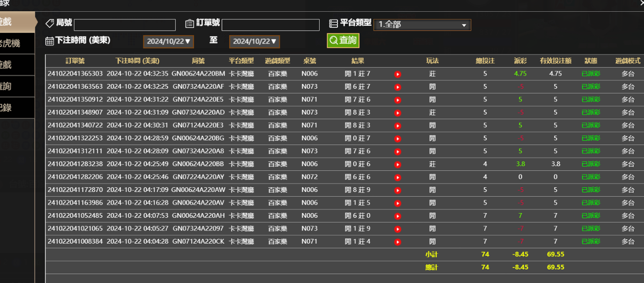Click the clipboard icon beside 訂單號 label
This screenshot has height=283, width=644.
[x=190, y=23]
